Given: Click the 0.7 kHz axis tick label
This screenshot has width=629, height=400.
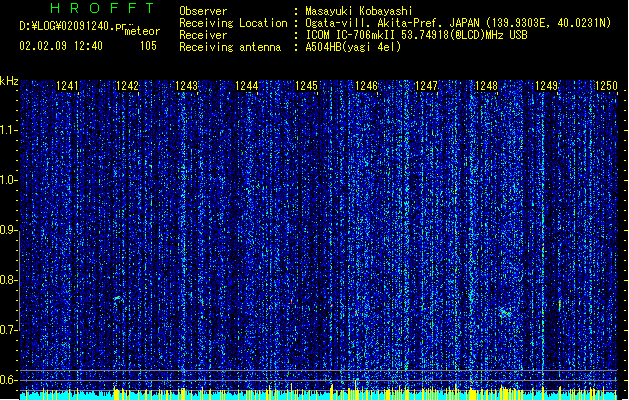Looking at the screenshot, I should tap(8, 330).
